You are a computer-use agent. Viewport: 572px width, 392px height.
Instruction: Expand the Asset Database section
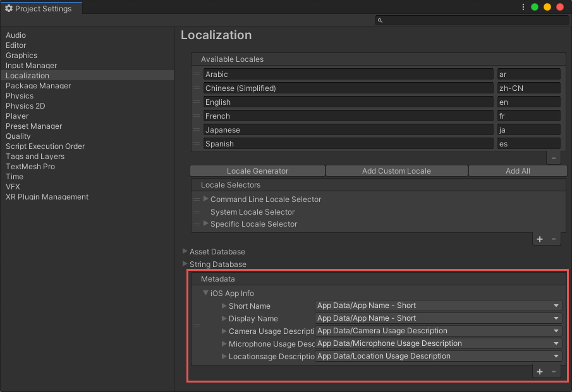(x=185, y=252)
